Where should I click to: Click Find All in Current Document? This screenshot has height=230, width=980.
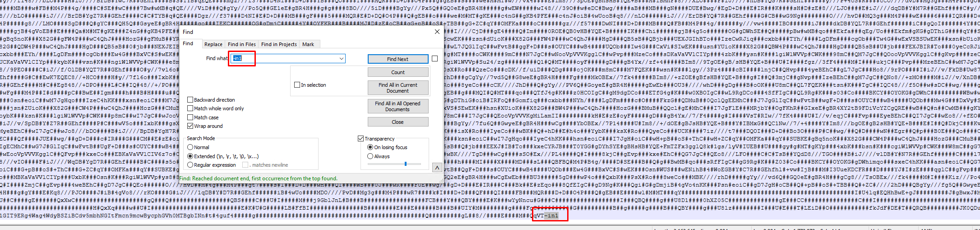click(398, 88)
